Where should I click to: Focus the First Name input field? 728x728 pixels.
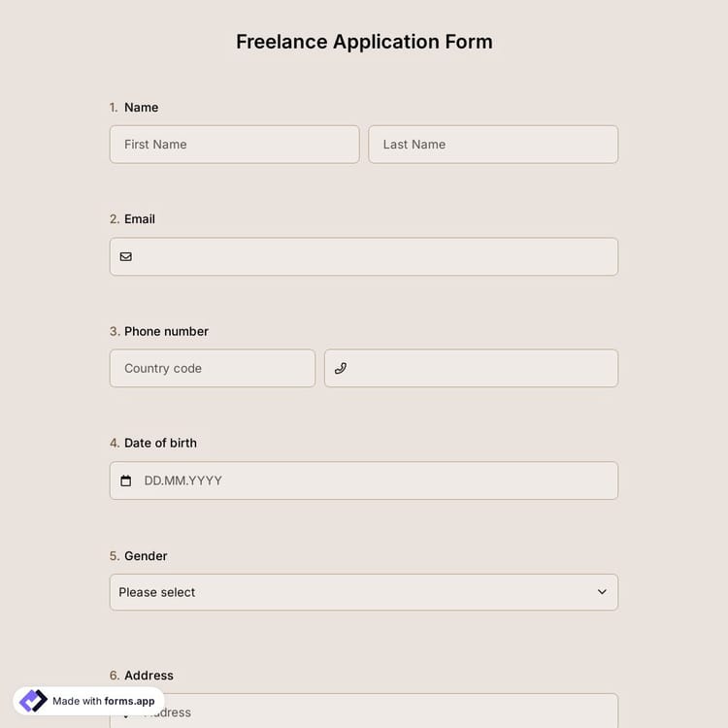tap(234, 145)
